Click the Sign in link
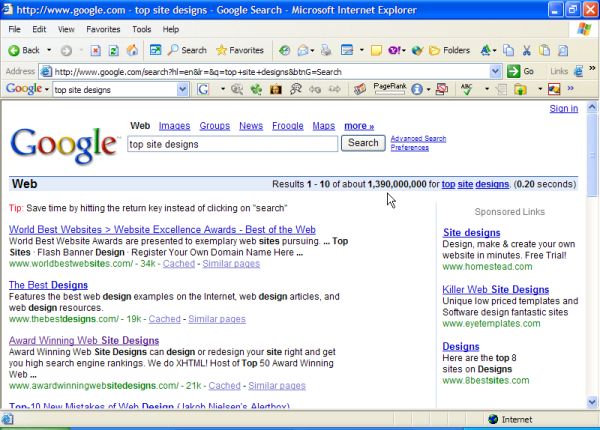600x430 pixels. 564,109
